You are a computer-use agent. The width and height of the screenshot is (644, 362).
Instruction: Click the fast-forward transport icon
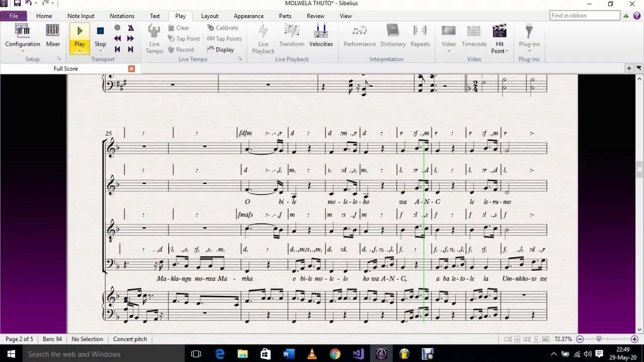point(131,39)
